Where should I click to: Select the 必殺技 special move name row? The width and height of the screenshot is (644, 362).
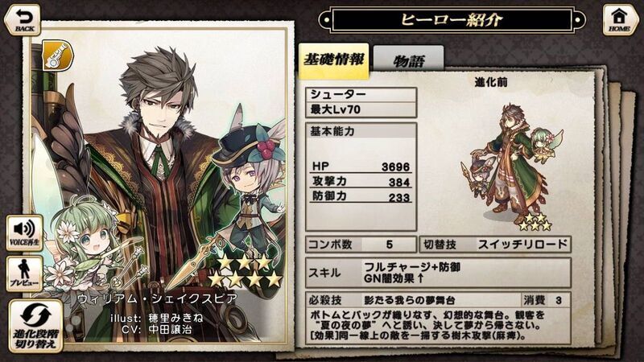(x=413, y=300)
